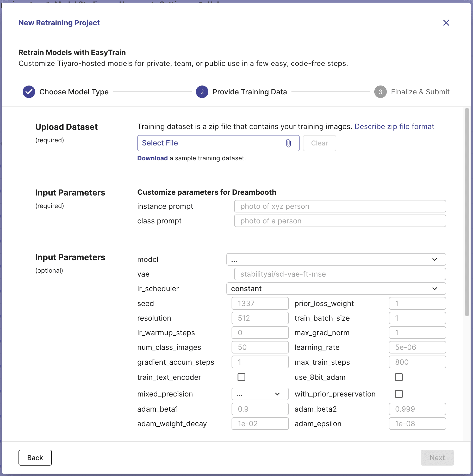Download the sample training dataset
The width and height of the screenshot is (473, 476).
pos(152,158)
